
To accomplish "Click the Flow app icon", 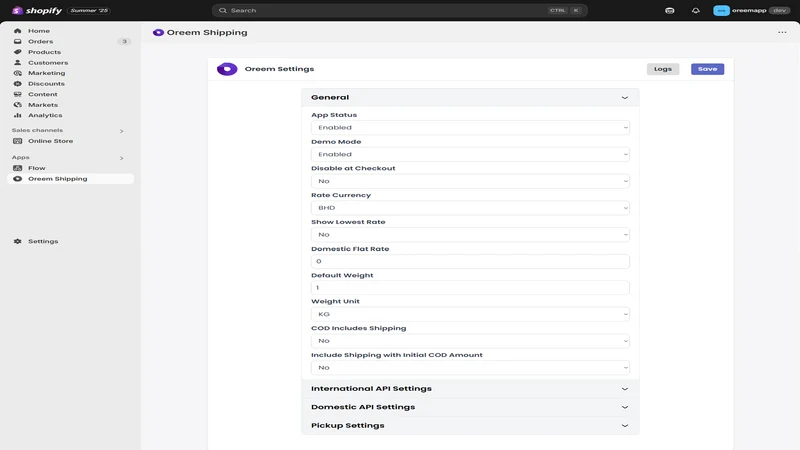I will tap(17, 168).
